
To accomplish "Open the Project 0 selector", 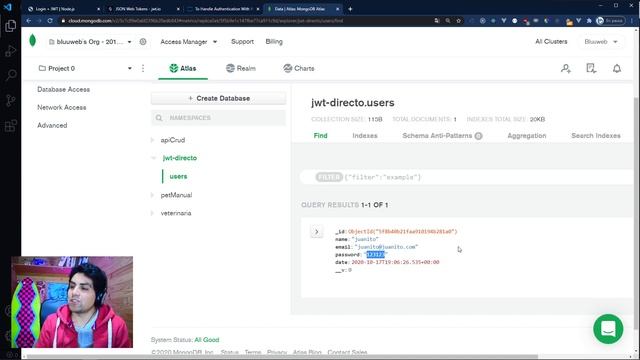I will (x=85, y=68).
